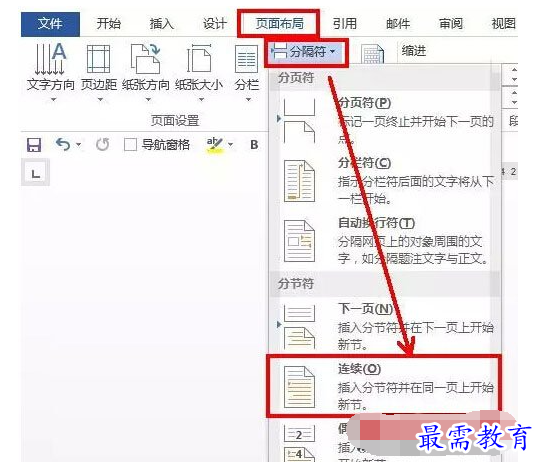Click the even page section break icon
Screen dimensions: 540x469
pyautogui.click(x=300, y=443)
